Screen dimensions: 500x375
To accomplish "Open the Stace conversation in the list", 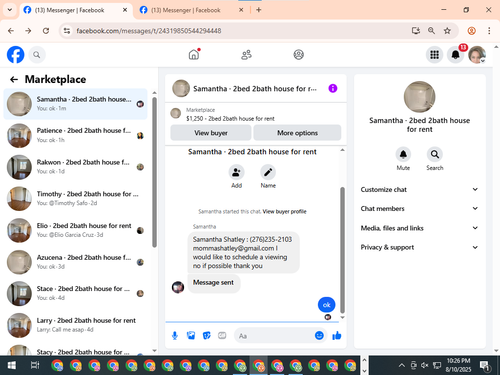I will tap(76, 293).
